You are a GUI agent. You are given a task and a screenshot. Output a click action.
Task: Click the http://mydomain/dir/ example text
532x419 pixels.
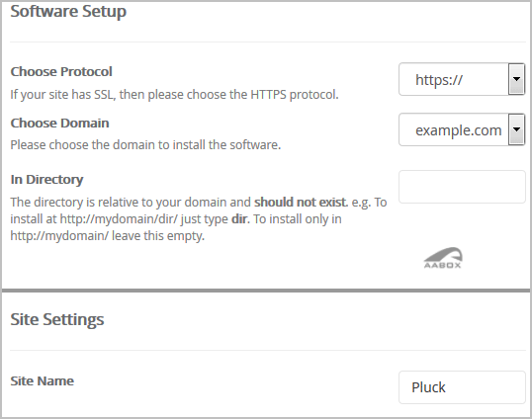tap(119, 219)
